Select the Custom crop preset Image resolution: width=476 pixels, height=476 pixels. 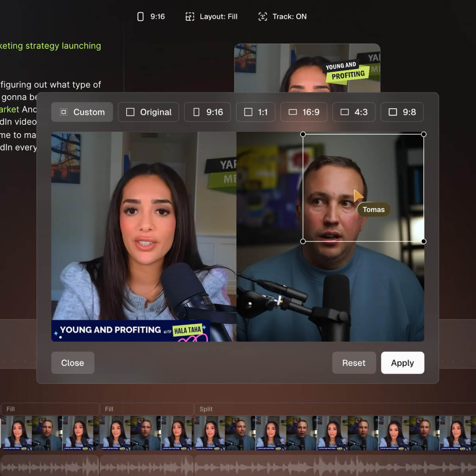tap(82, 112)
